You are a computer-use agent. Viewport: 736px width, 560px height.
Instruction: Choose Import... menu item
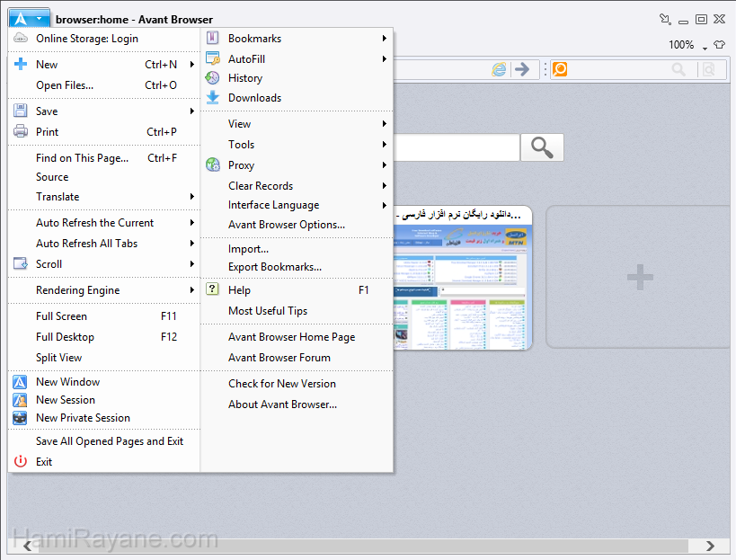click(297, 249)
